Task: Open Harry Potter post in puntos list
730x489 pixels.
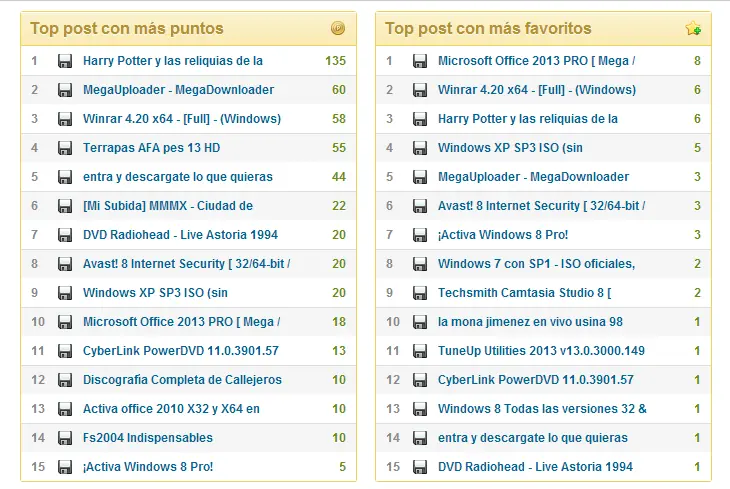Action: tap(173, 61)
